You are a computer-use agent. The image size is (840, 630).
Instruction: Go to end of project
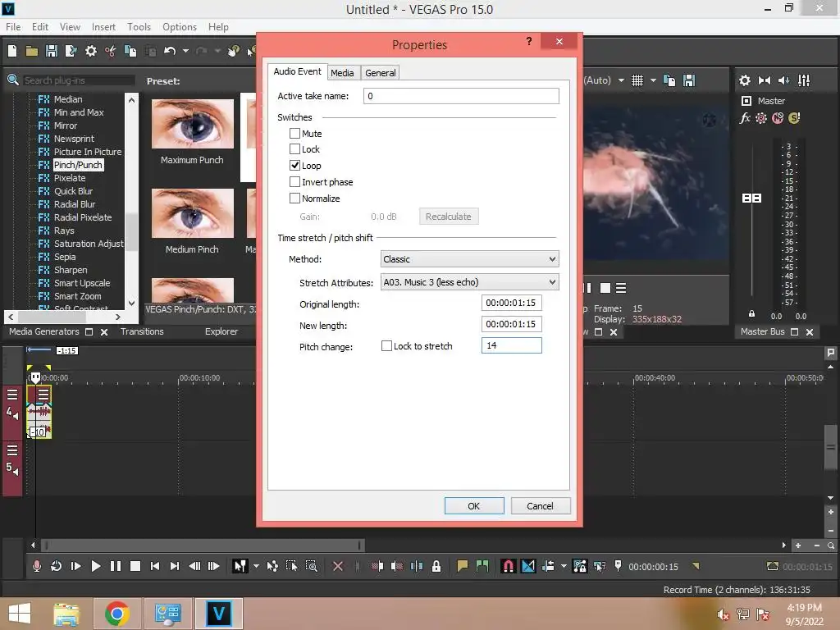click(x=175, y=566)
